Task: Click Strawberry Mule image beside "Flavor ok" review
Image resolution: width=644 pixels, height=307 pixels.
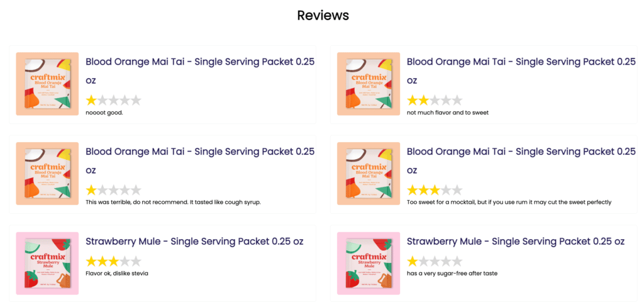Action: coord(47,263)
